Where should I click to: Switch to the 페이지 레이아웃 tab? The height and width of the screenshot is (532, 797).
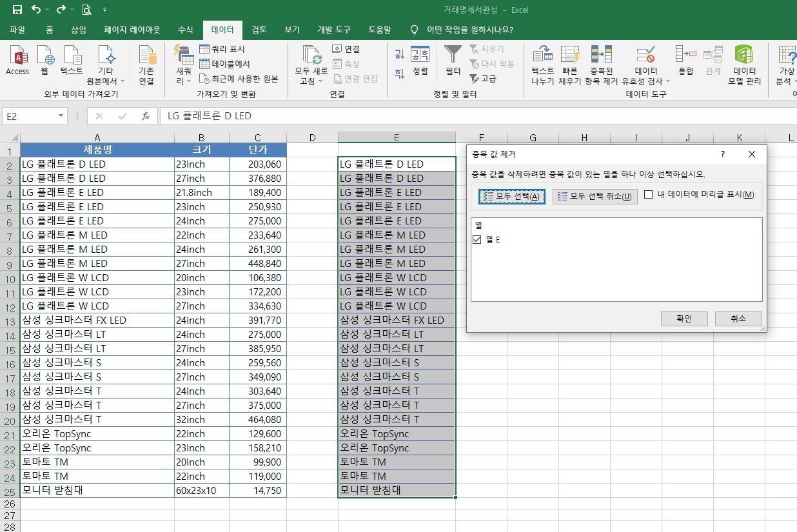(132, 30)
